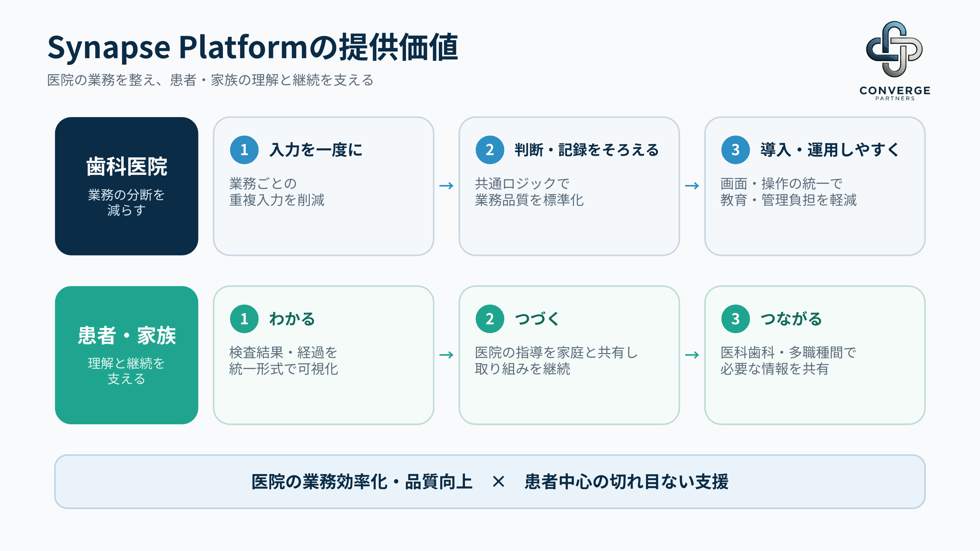This screenshot has width=980, height=551.
Task: Click arrow between わかる and つづく cards
Action: pyautogui.click(x=446, y=355)
